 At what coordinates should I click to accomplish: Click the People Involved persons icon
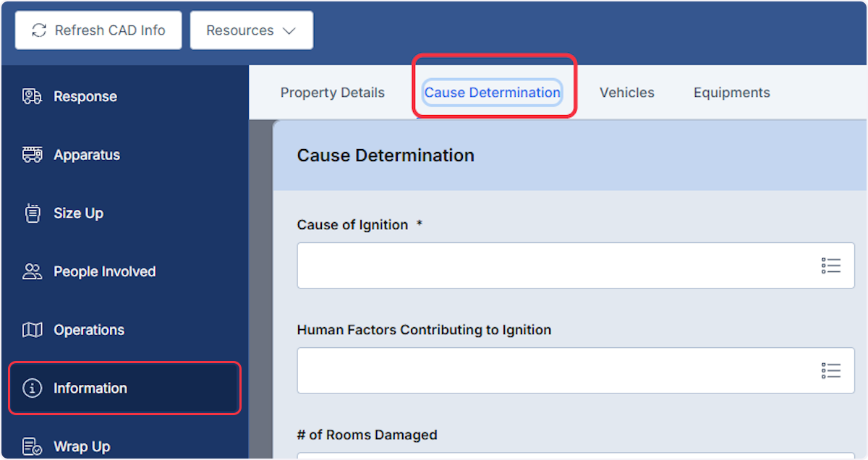click(32, 271)
